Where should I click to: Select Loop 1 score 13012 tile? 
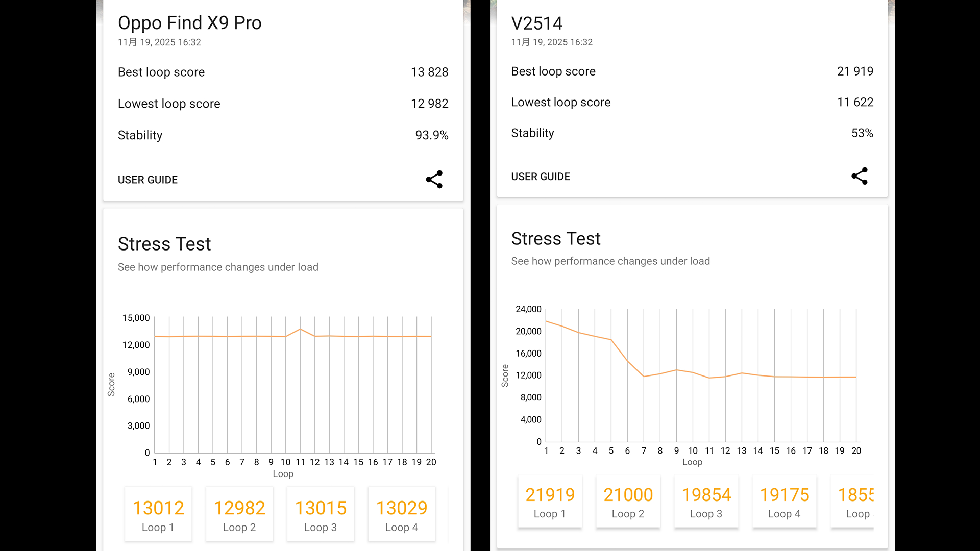pyautogui.click(x=158, y=514)
